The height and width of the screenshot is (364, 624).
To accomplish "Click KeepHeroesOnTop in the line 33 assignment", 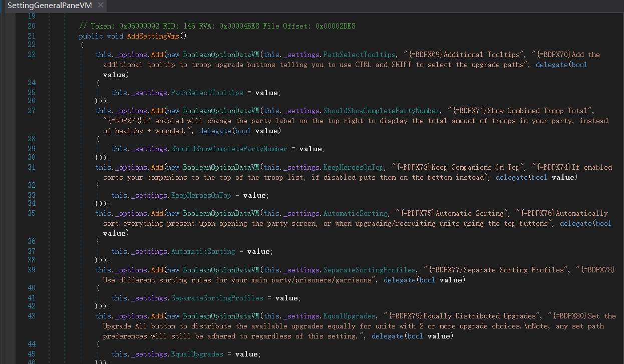I will [201, 195].
